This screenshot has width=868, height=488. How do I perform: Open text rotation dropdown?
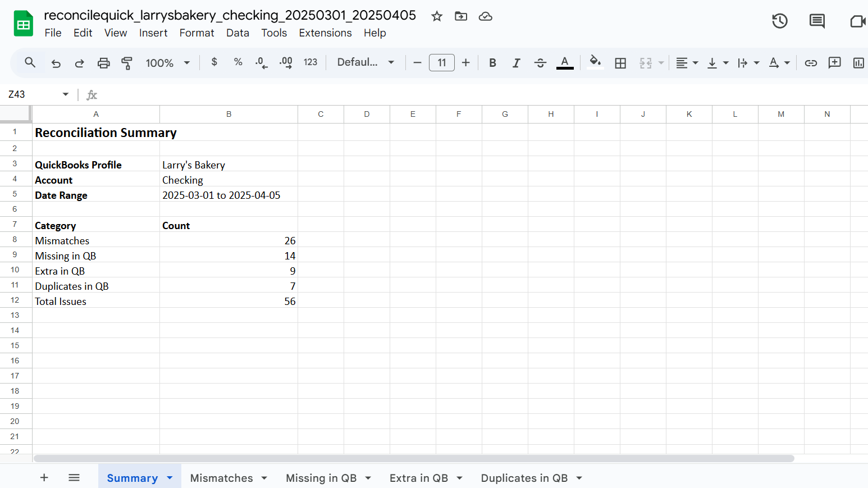click(x=778, y=63)
